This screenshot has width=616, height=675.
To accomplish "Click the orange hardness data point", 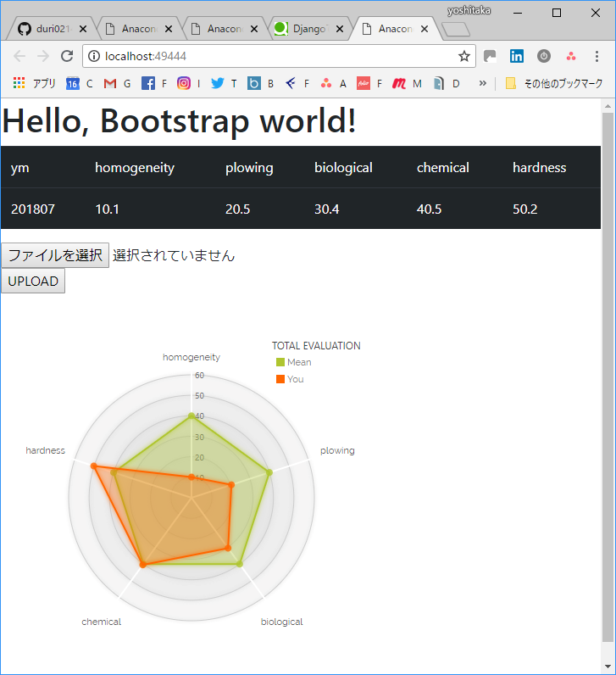I will point(93,466).
